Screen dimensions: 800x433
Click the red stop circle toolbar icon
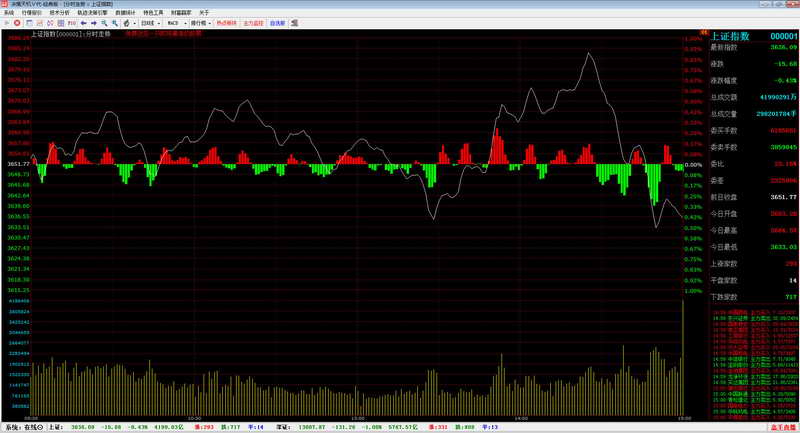(17, 23)
